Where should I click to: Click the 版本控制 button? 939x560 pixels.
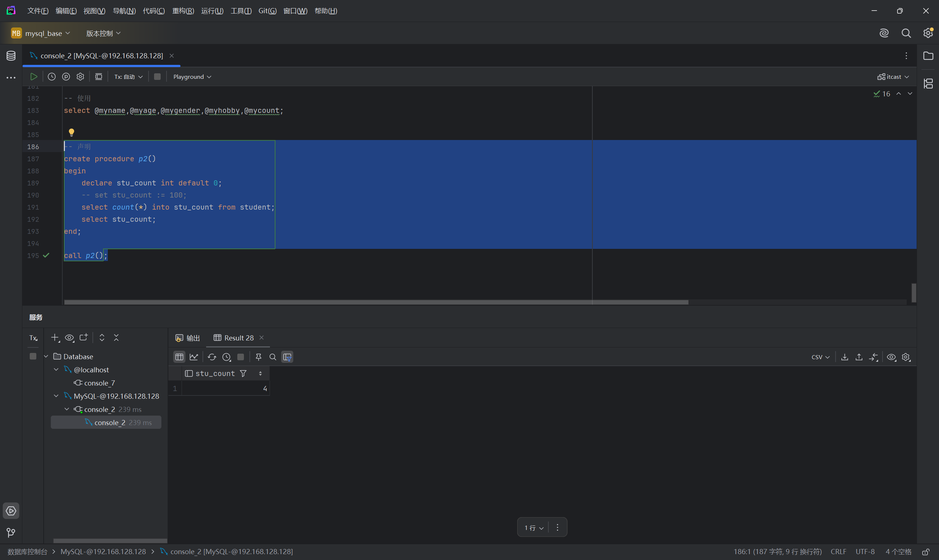pos(103,33)
